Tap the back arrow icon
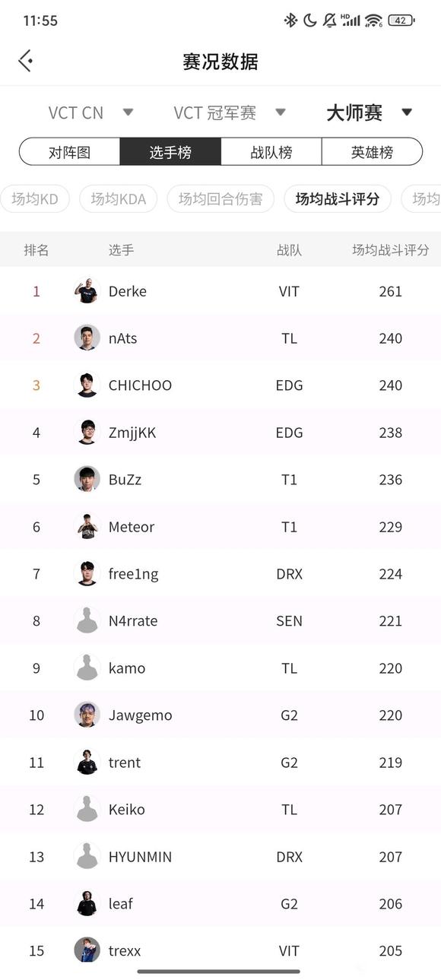Image resolution: width=441 pixels, height=980 pixels. click(x=25, y=61)
